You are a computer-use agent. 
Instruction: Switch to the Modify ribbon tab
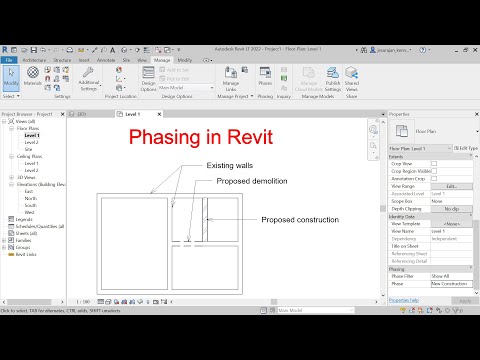(185, 60)
